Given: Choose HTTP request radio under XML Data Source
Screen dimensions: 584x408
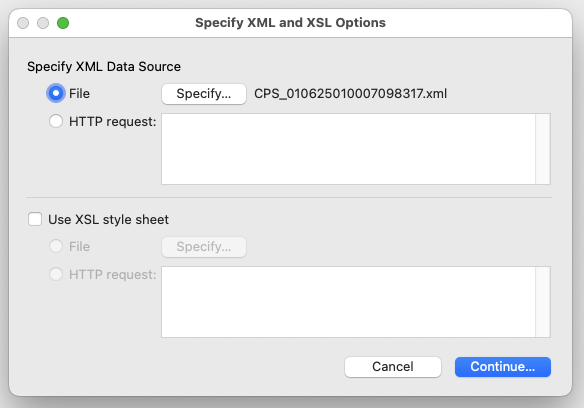Looking at the screenshot, I should tap(56, 121).
